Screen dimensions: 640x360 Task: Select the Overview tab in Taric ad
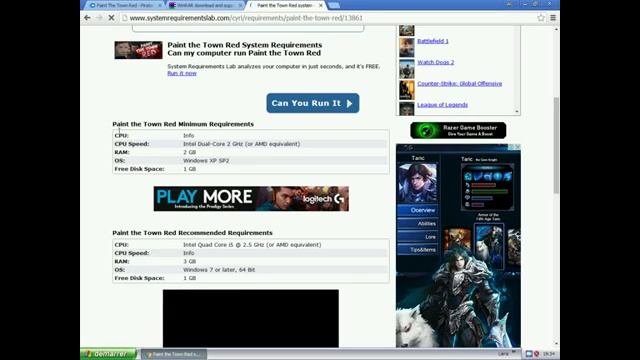tap(418, 210)
